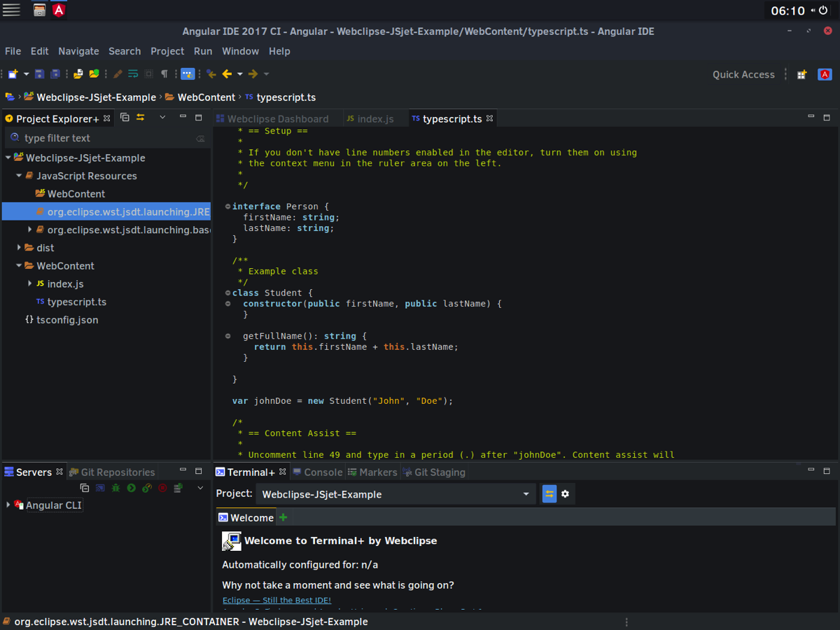Viewport: 840px width, 630px height.
Task: Expand the launching.baseBrowserLibrary node
Action: pos(29,230)
